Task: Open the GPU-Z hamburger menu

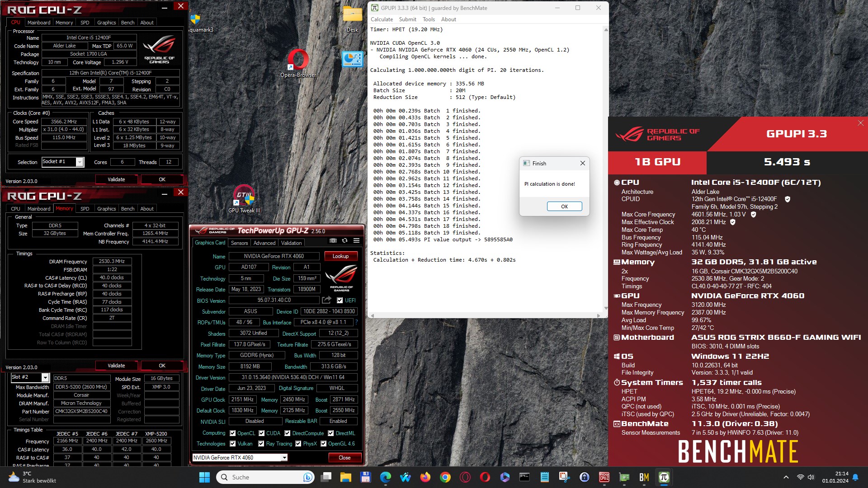Action: pyautogui.click(x=356, y=241)
